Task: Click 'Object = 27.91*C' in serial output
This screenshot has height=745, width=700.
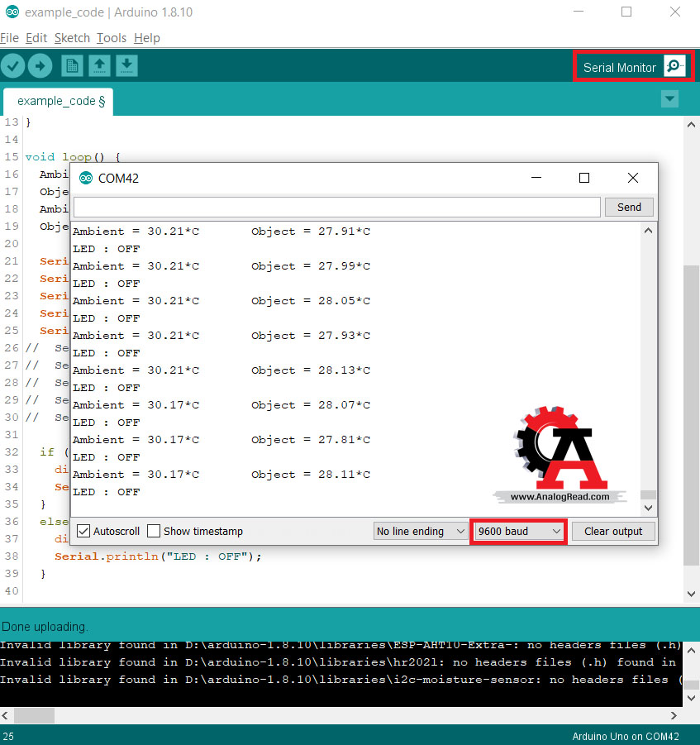Action: coord(311,232)
